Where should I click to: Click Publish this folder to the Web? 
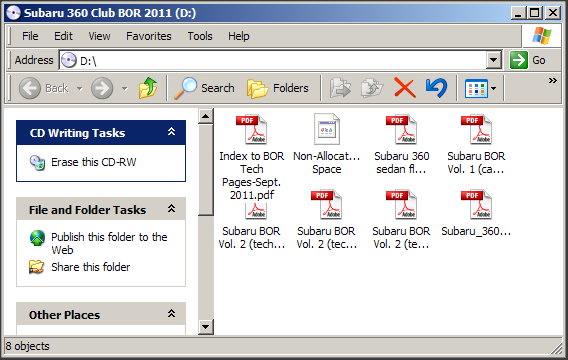tap(109, 243)
